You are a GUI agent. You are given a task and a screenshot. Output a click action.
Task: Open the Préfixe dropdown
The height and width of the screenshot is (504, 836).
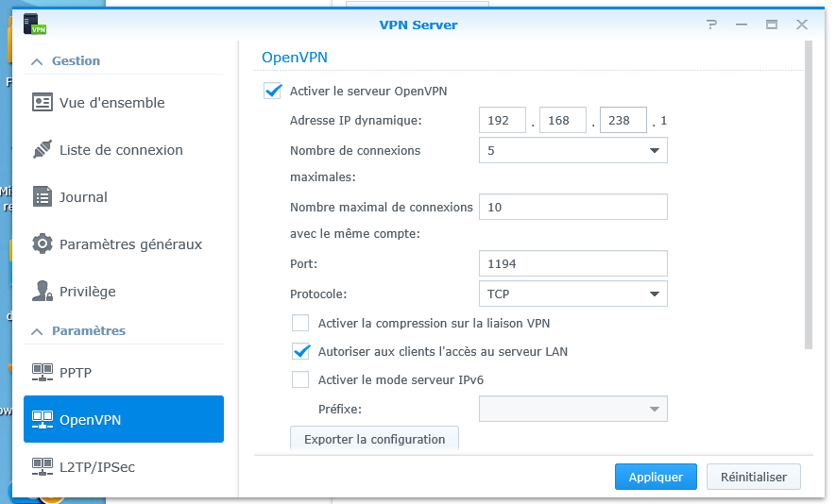[573, 409]
